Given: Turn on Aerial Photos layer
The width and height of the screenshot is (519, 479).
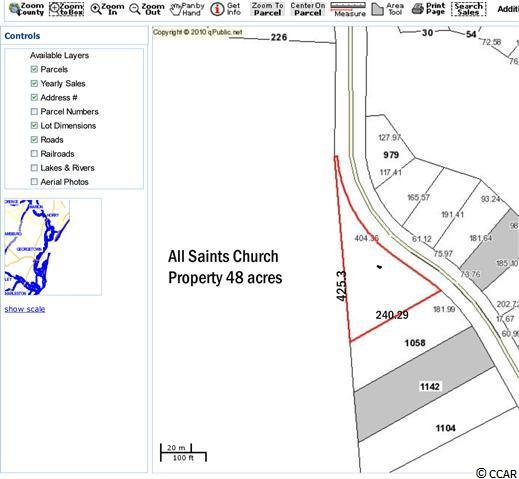Looking at the screenshot, I should pyautogui.click(x=34, y=182).
